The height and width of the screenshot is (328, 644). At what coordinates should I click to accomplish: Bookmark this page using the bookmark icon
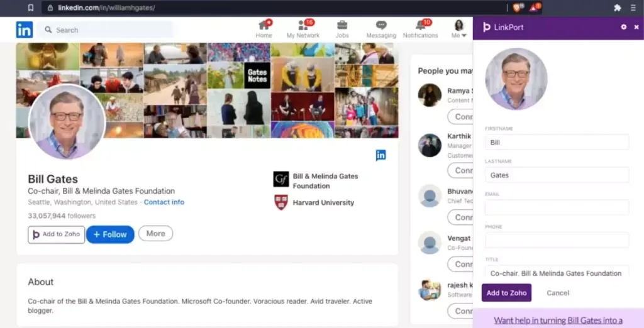(31, 8)
